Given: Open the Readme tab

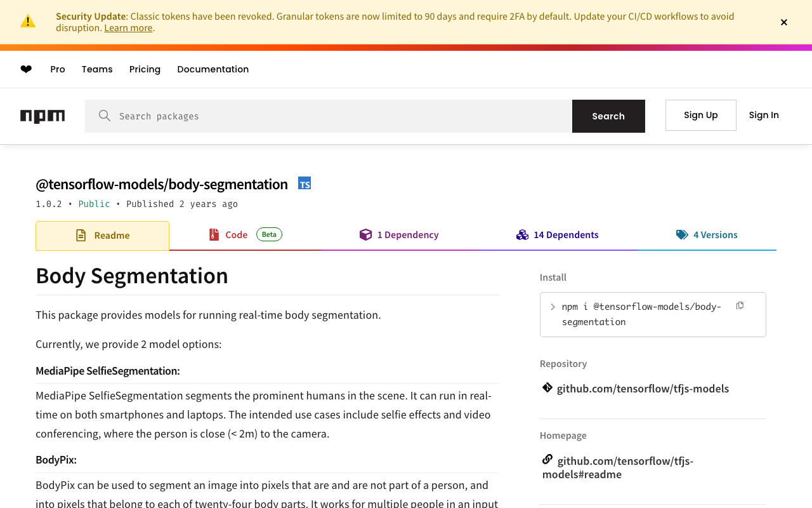Looking at the screenshot, I should (103, 236).
